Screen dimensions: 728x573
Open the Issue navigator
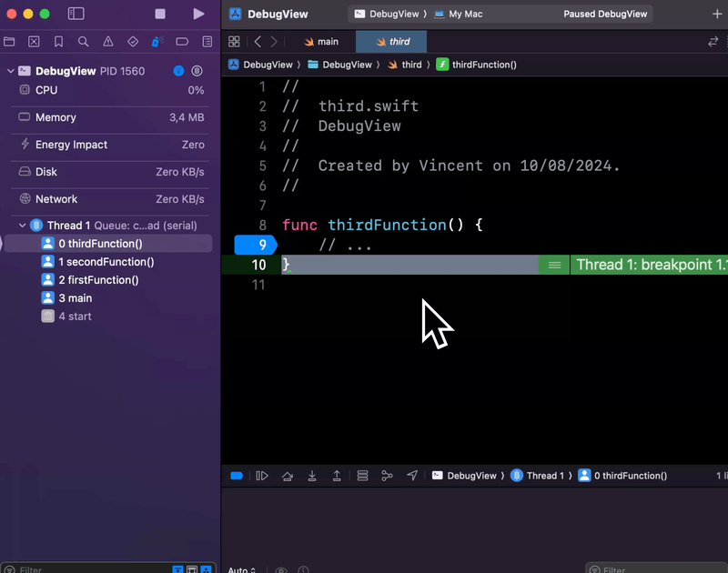[108, 42]
